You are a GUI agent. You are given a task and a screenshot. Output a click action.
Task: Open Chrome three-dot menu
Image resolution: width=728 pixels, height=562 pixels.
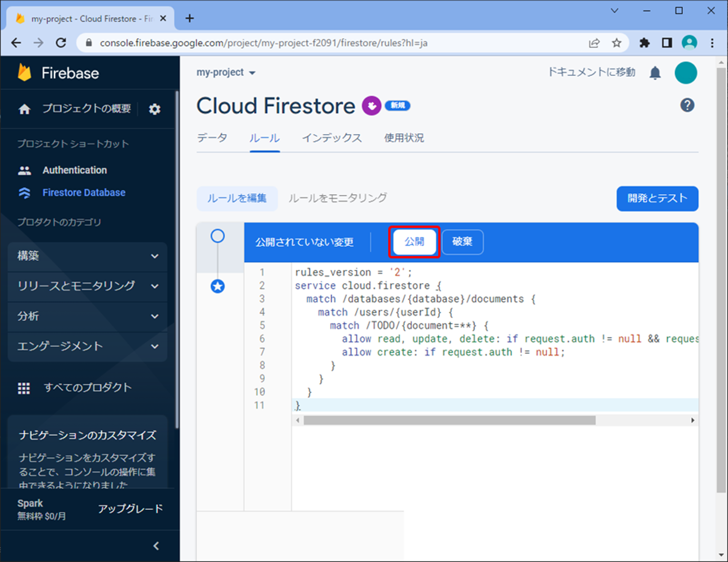pyautogui.click(x=712, y=43)
